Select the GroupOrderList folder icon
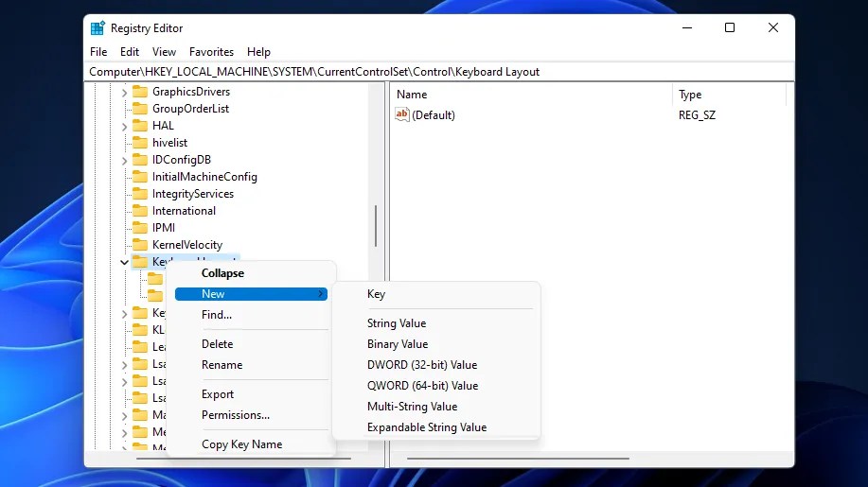This screenshot has height=487, width=868. 140,109
